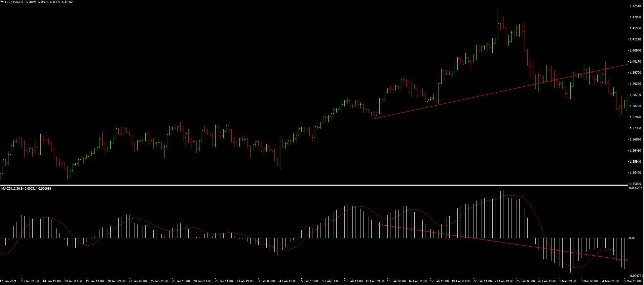Viewport: 644px width, 285px height.
Task: Click the 18 Jan 03:00 time label
Action: point(73,281)
